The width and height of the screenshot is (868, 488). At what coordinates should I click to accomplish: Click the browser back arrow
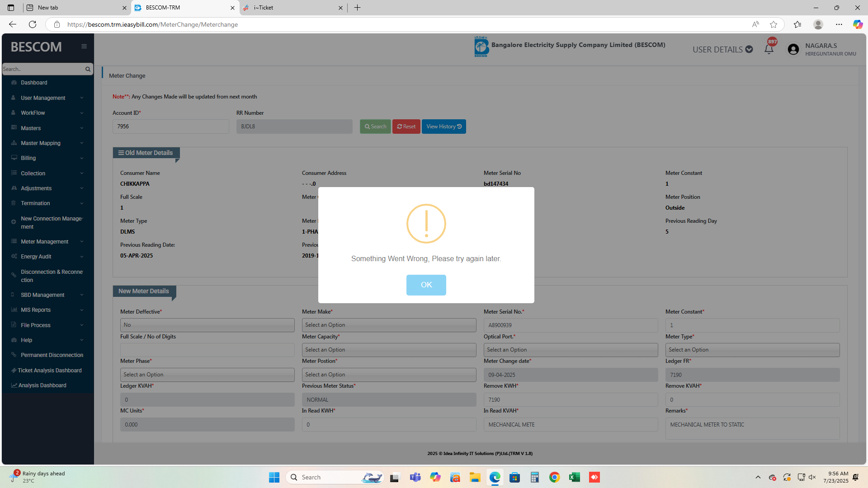(x=13, y=24)
